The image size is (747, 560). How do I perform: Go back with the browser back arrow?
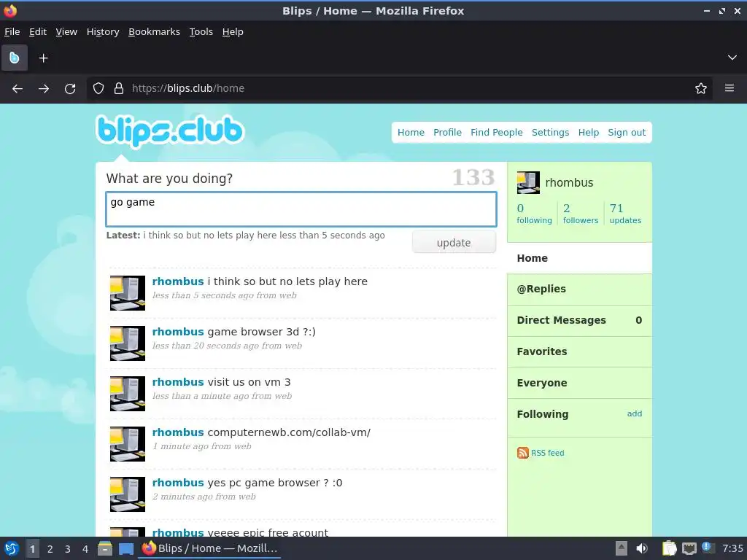[18, 88]
